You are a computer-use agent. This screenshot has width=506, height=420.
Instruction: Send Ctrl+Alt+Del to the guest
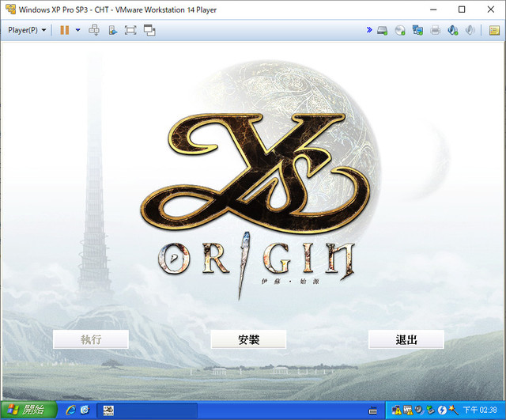(x=94, y=30)
